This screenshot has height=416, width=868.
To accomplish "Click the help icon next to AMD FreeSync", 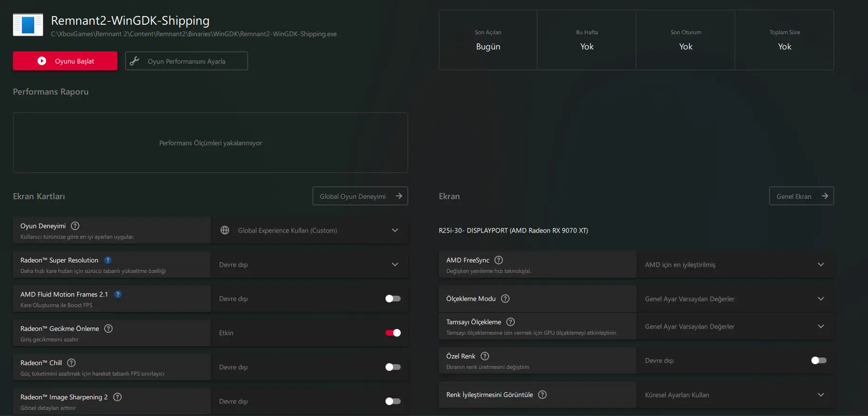I will point(499,260).
